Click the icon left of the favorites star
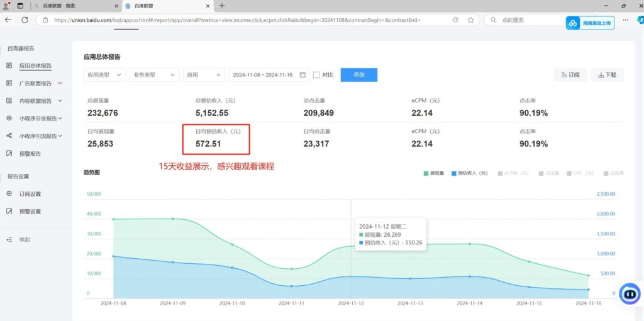This screenshot has height=321, width=644. (x=455, y=19)
